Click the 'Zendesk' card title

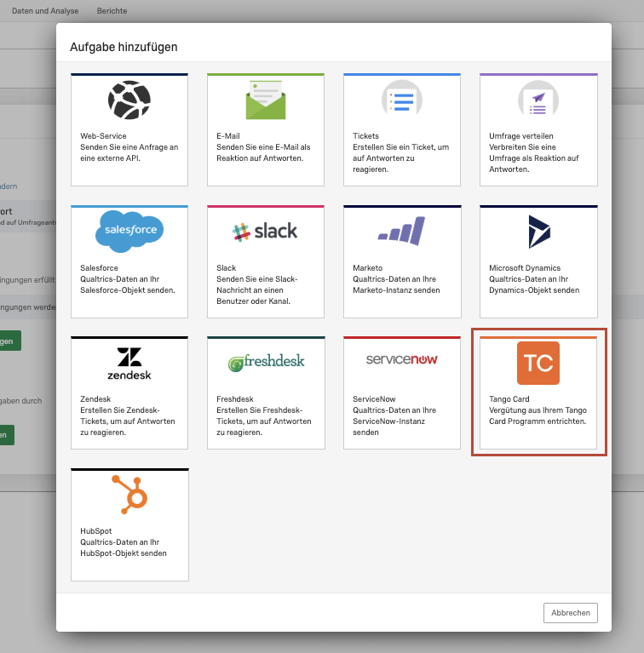pos(95,399)
